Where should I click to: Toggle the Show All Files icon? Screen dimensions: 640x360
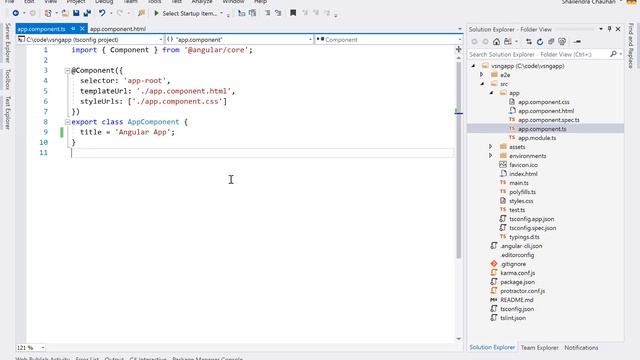(x=562, y=42)
